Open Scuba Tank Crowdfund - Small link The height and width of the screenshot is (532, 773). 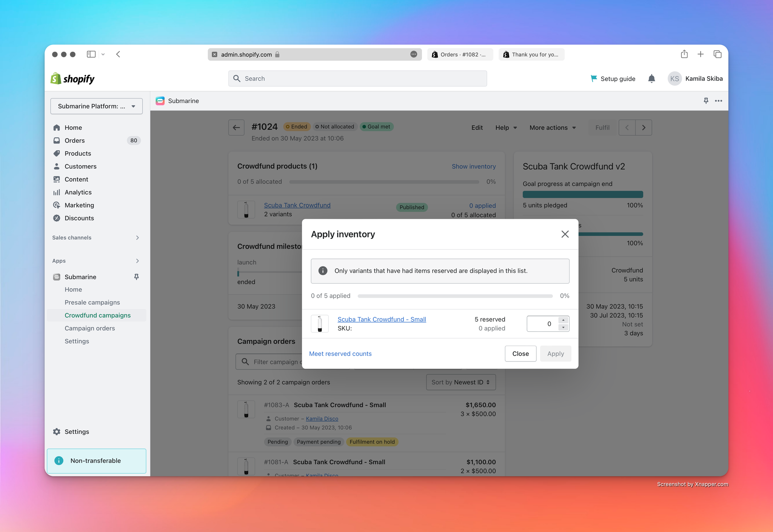(x=382, y=319)
